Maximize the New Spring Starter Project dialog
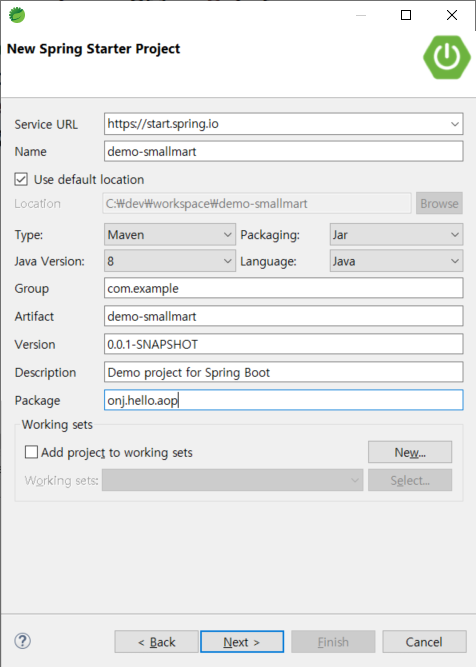Screen dimensions: 476x667 (x=406, y=15)
